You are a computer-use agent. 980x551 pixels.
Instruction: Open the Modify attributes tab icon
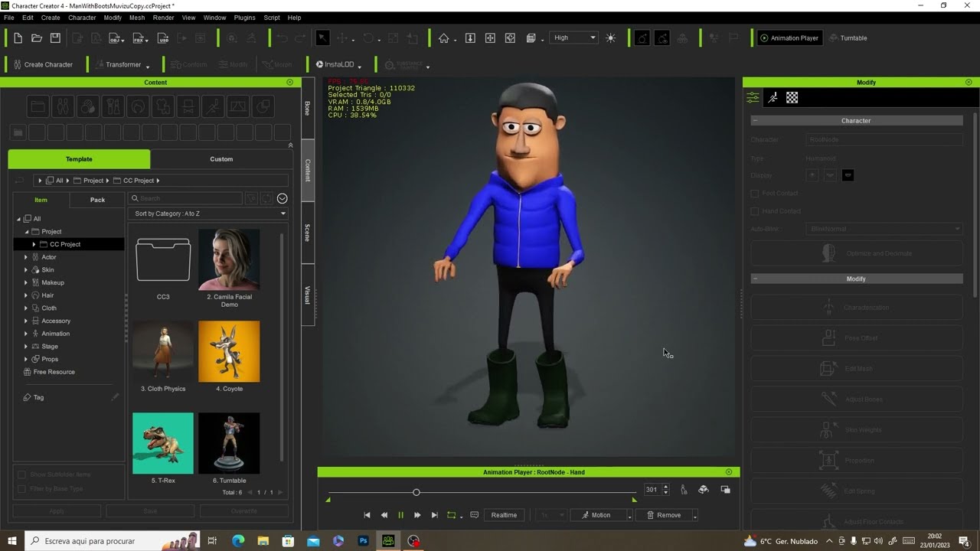click(x=753, y=97)
